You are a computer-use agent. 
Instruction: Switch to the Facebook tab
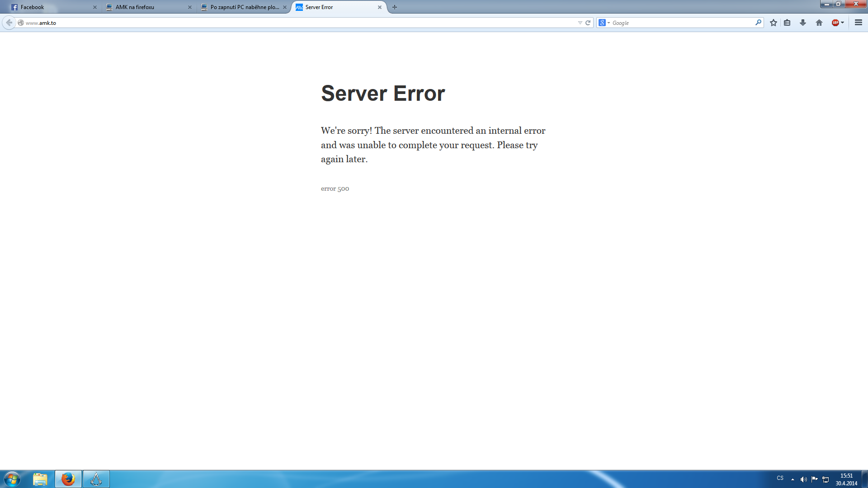pos(50,7)
